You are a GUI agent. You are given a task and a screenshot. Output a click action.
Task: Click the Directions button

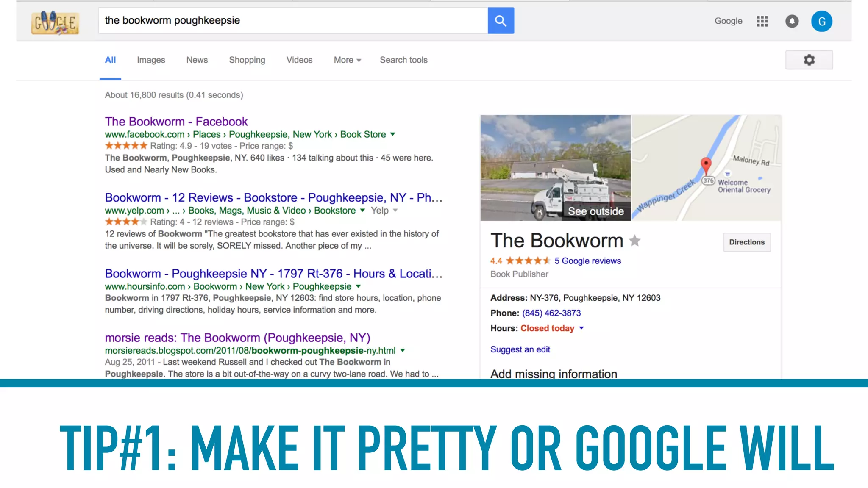pyautogui.click(x=747, y=242)
